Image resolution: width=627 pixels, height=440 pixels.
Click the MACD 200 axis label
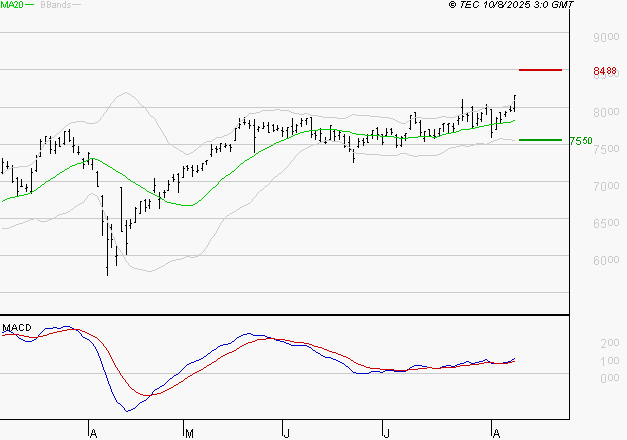coord(610,343)
